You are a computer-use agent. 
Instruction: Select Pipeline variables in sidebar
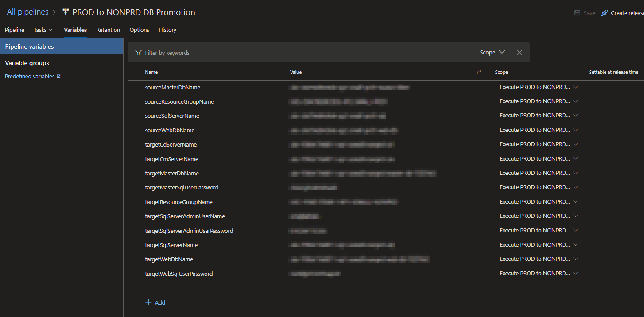tap(62, 46)
